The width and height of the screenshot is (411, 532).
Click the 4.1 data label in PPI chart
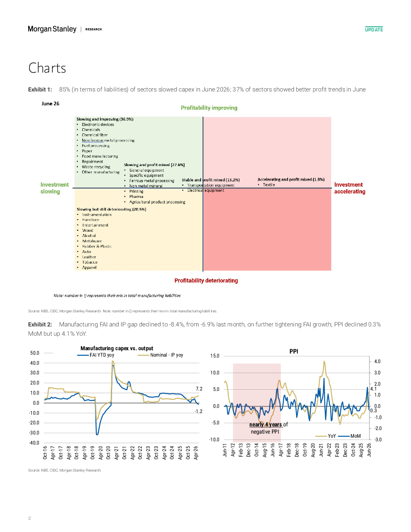[373, 389]
